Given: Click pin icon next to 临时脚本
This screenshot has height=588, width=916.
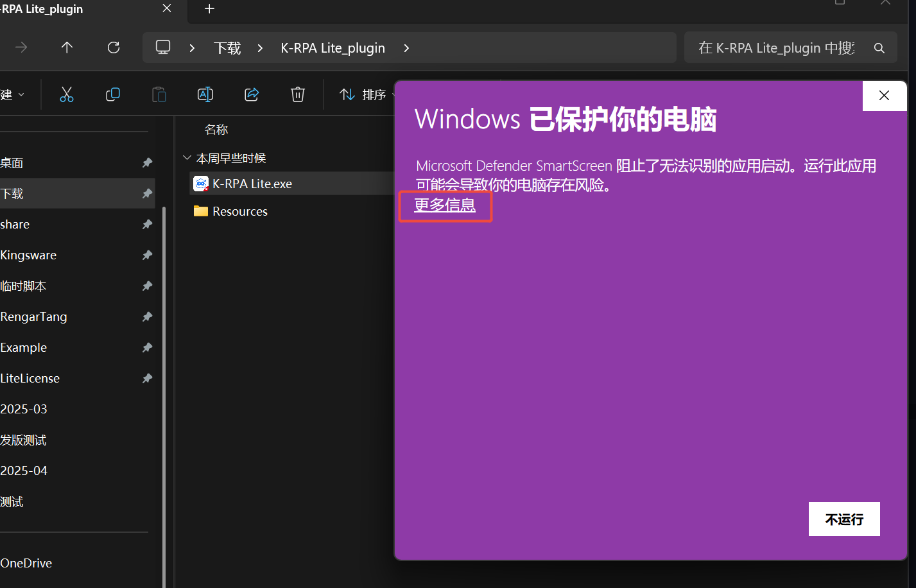Looking at the screenshot, I should point(147,286).
